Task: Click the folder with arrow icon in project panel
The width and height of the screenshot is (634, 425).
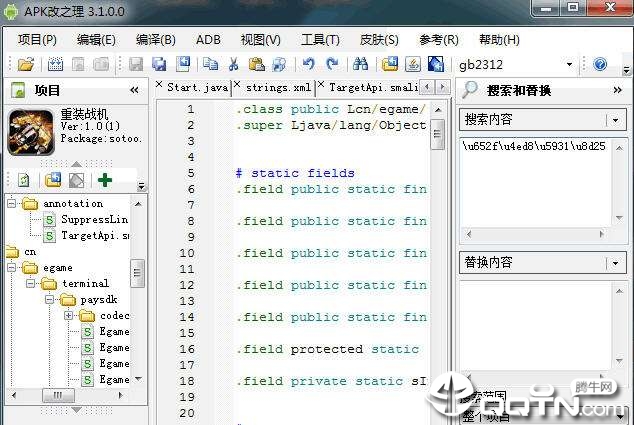Action: pyautogui.click(x=53, y=180)
